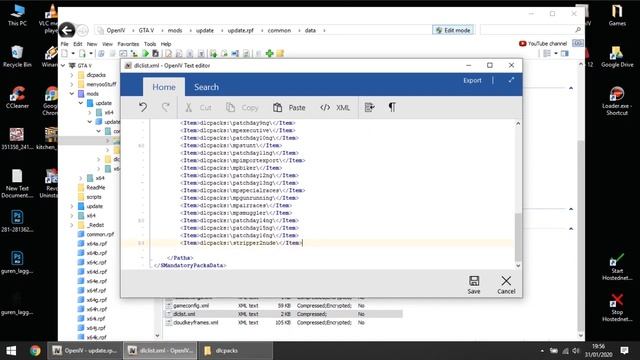Click the text editor vertical scrollbar thumb
640x360 pixels.
pos(518,237)
